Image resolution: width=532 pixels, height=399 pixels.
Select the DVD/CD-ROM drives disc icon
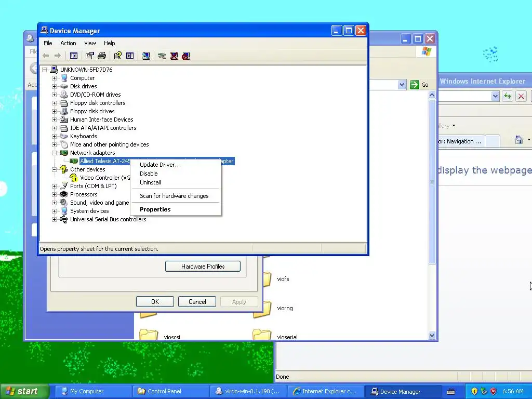(64, 95)
